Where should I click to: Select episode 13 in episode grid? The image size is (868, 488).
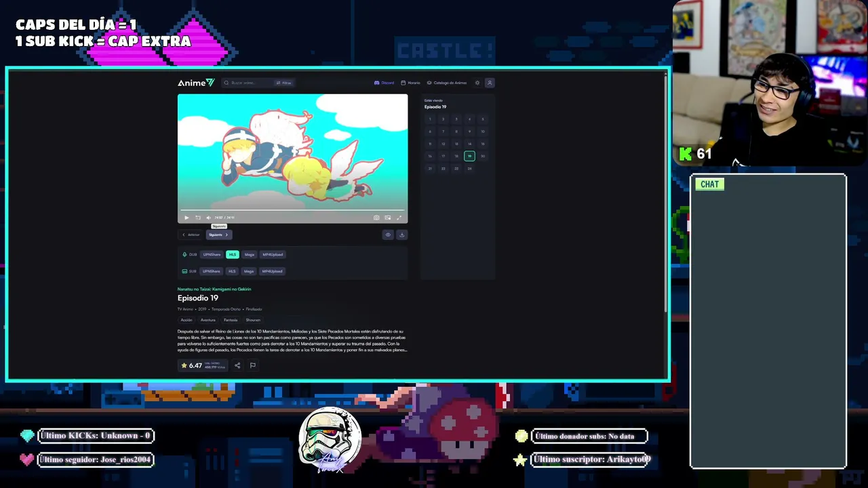tap(456, 144)
